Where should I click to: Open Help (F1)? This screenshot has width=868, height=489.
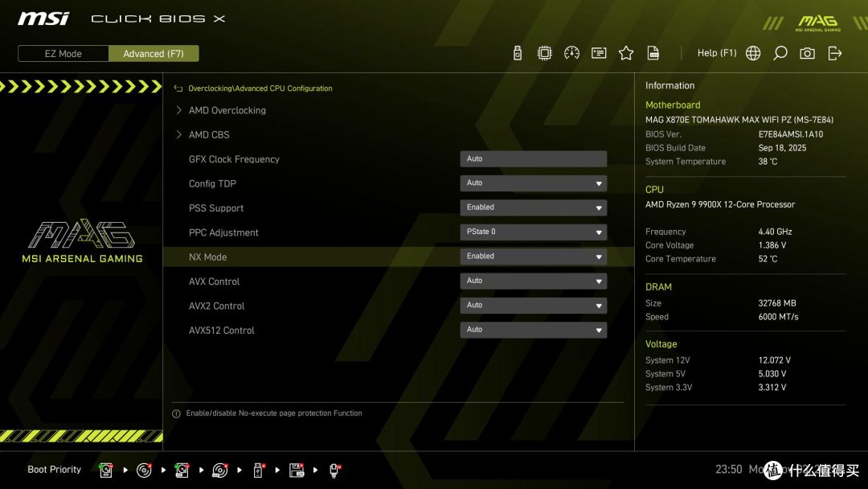click(x=717, y=53)
